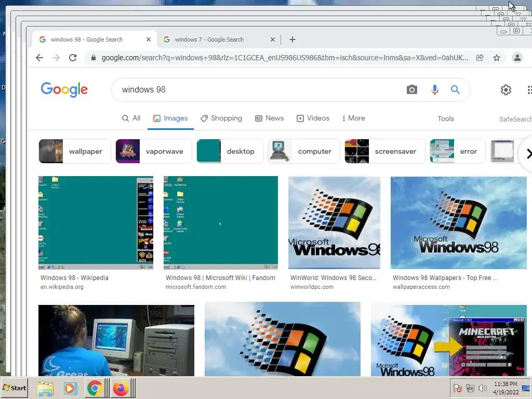Open 'Windows 98 Wallpapers - Top Free' link

[x=445, y=278]
